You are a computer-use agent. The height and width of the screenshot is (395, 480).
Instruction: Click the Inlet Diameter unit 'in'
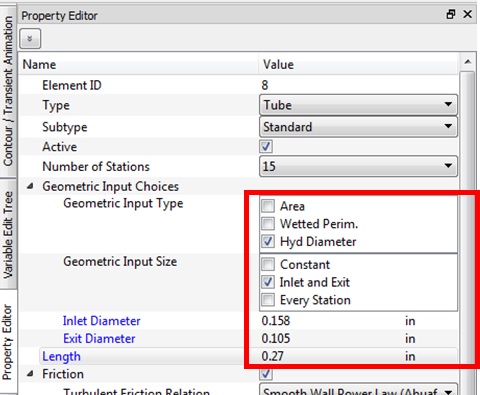click(410, 321)
